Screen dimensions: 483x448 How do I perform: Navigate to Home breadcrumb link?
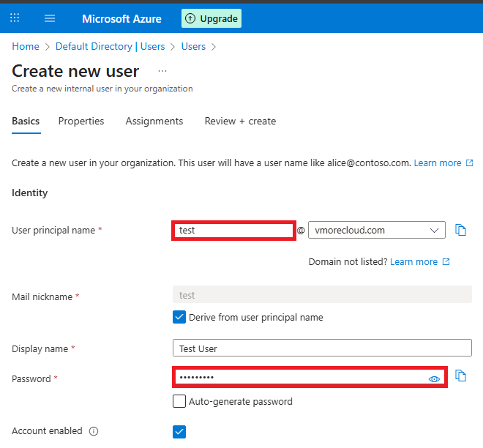26,46
